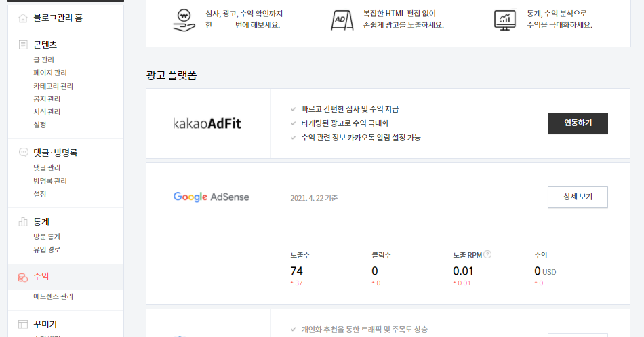Open 설정 under 댓글·방명록

[x=40, y=194]
